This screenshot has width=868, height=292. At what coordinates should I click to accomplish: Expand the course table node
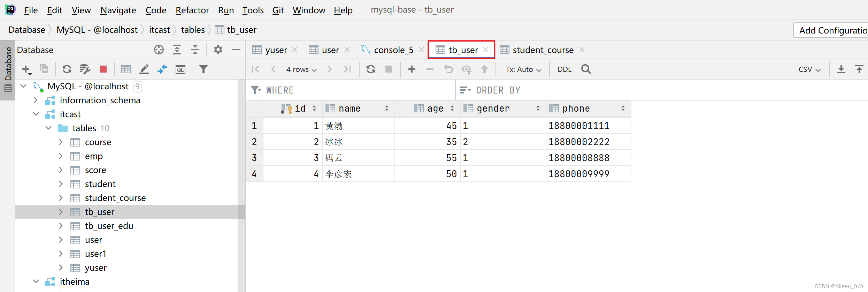coord(61,142)
